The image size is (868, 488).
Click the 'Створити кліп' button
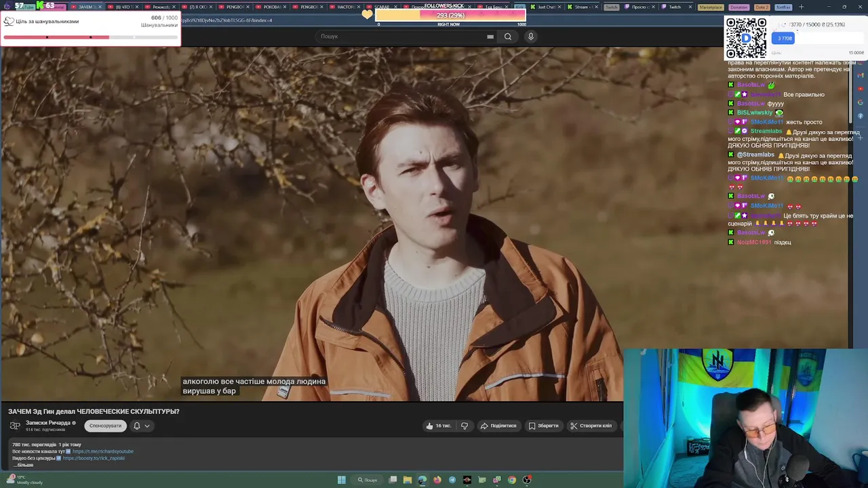pyautogui.click(x=591, y=426)
